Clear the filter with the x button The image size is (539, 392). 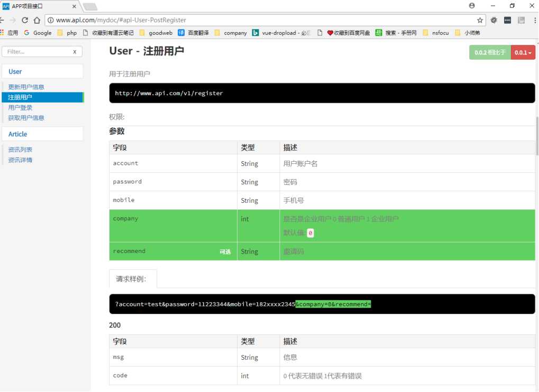click(x=75, y=52)
